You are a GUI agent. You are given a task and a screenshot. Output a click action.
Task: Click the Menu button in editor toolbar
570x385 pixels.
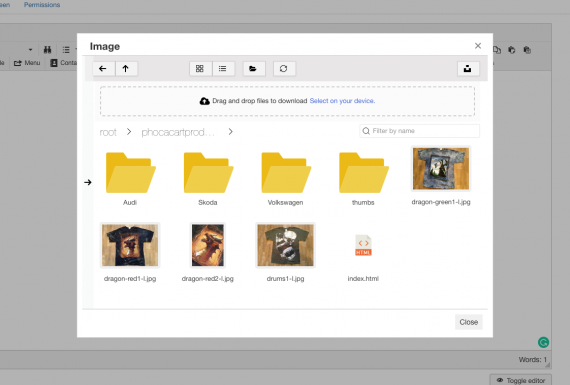point(27,63)
